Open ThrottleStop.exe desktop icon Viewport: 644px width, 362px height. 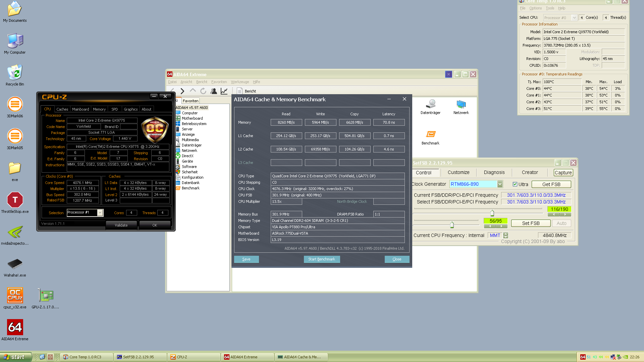(15, 200)
